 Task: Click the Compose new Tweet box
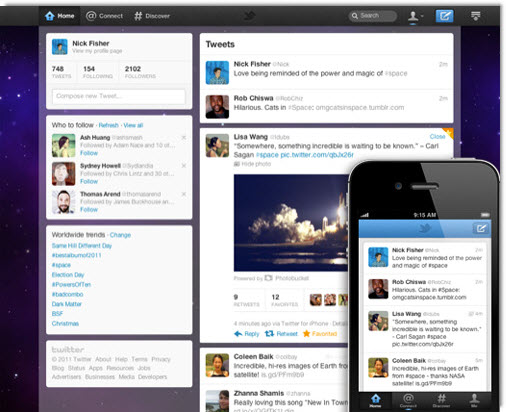pos(119,96)
